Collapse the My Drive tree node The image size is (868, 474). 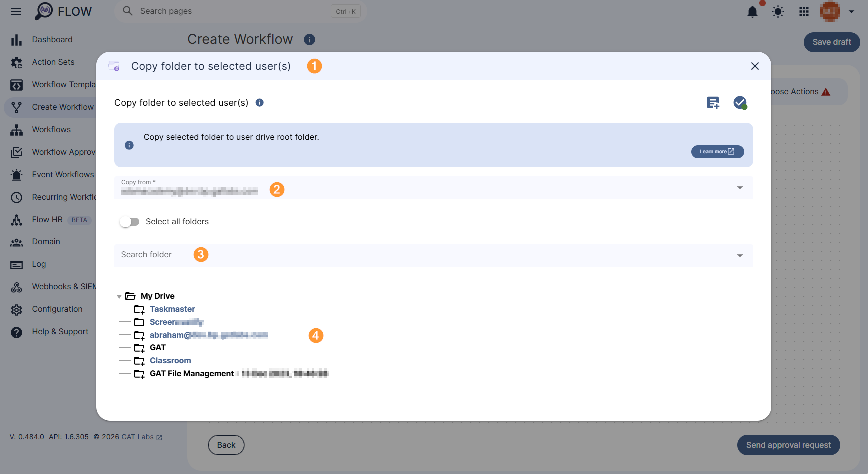pyautogui.click(x=119, y=297)
